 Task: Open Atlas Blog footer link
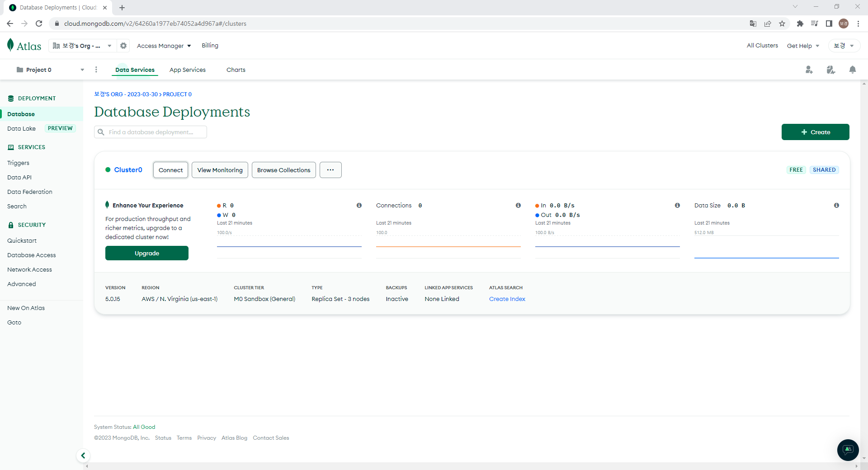(x=234, y=437)
